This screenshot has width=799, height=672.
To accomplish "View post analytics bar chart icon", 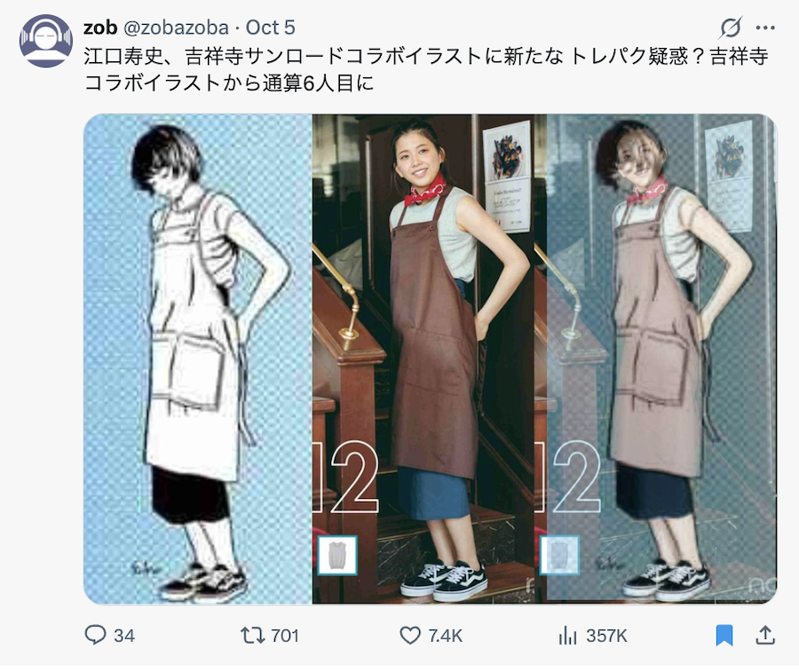I will pos(567,636).
